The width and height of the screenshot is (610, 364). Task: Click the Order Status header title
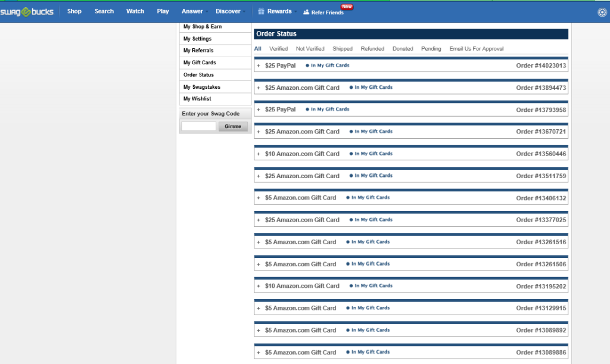(x=276, y=34)
